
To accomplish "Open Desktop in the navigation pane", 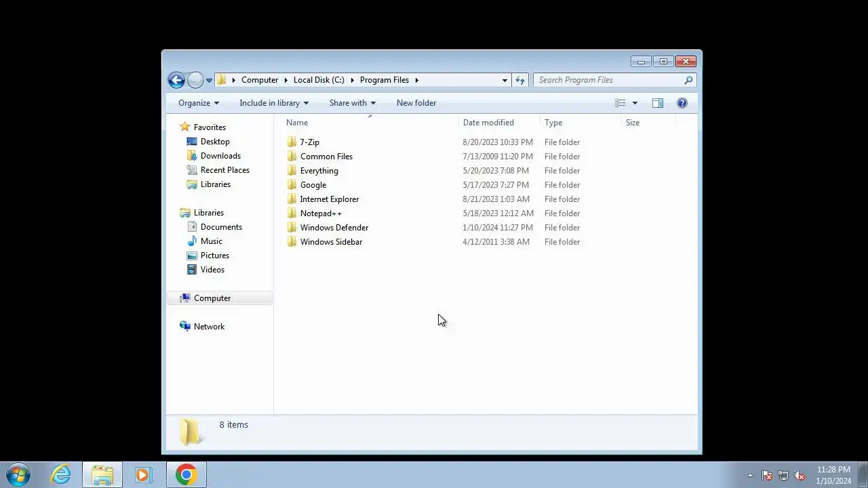I will click(x=215, y=142).
